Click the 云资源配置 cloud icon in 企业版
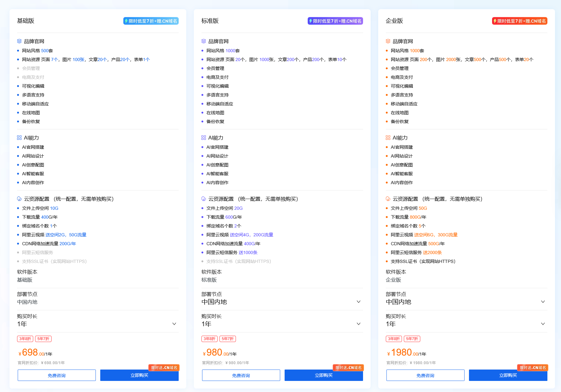 coord(388,199)
